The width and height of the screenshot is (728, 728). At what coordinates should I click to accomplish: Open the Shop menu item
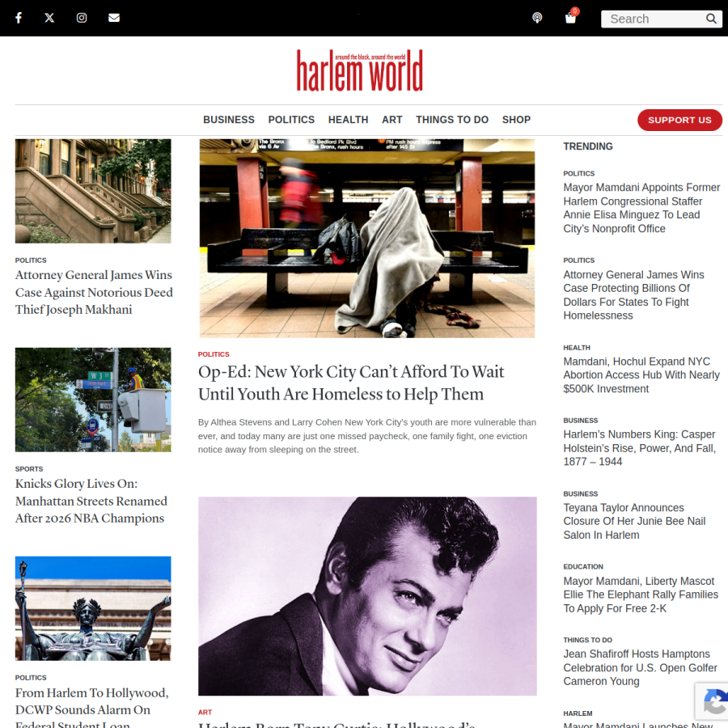516,120
